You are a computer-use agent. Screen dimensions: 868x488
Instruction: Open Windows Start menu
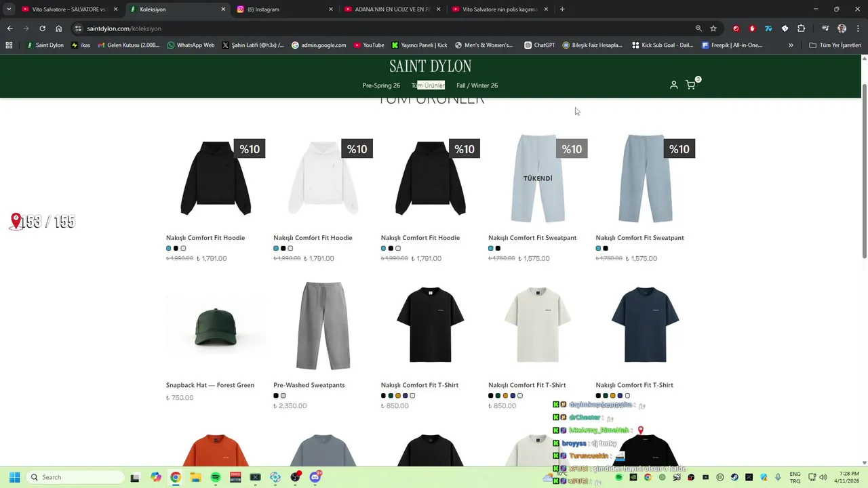pyautogui.click(x=14, y=477)
